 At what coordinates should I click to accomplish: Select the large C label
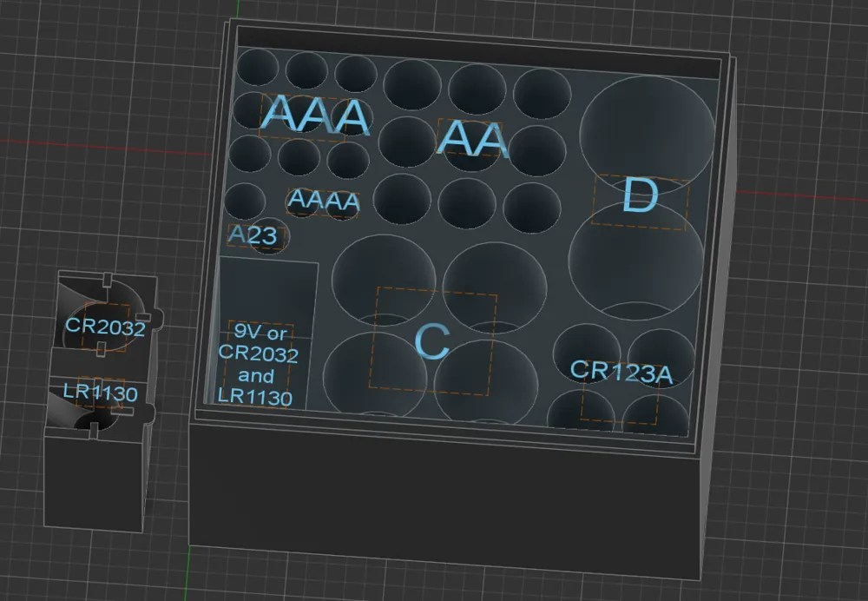pyautogui.click(x=432, y=341)
